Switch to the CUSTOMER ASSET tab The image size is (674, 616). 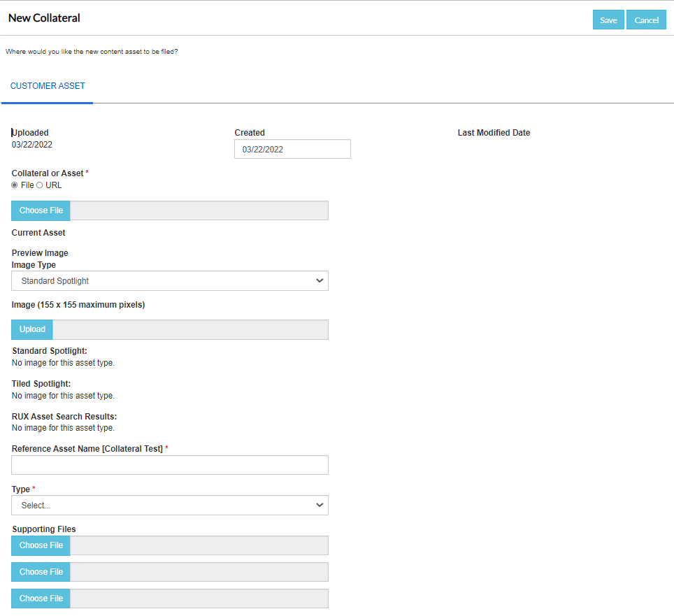48,86
